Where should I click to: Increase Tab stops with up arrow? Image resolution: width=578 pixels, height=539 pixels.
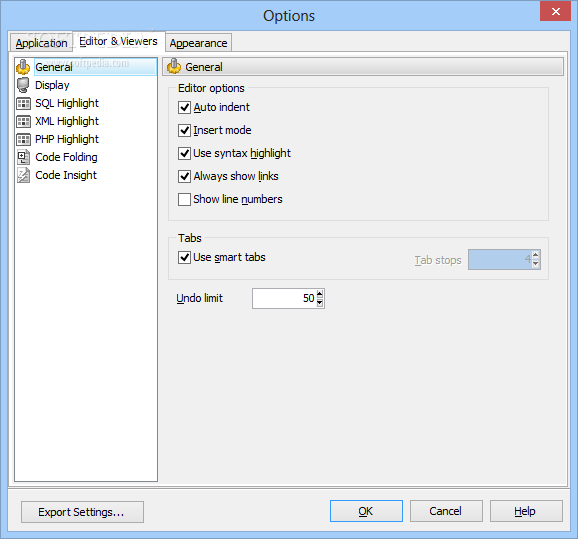[536, 255]
